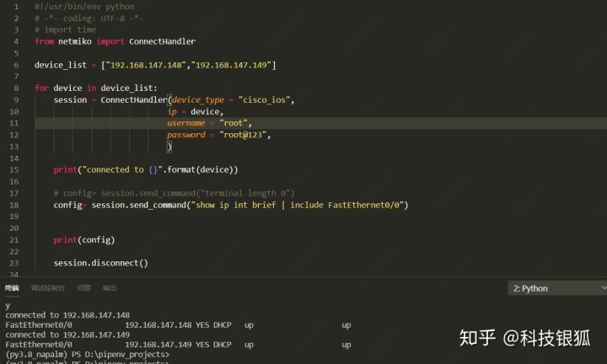Click the 'password' parameter name

pos(185,135)
